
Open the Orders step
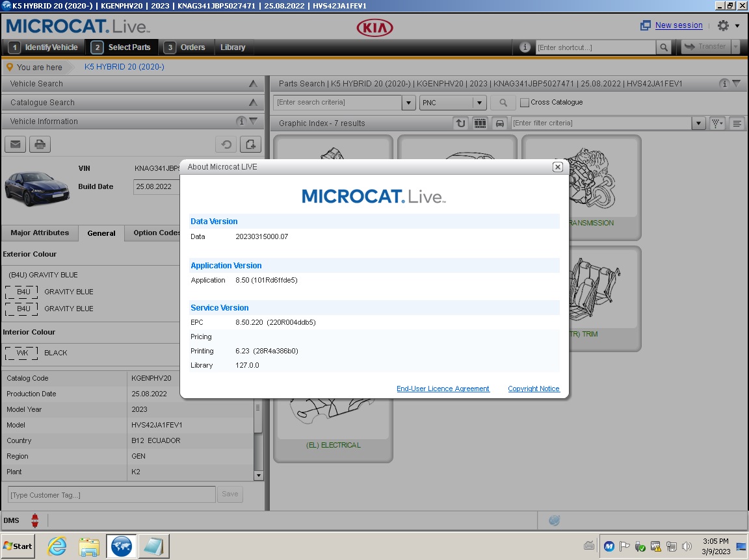[x=185, y=47]
